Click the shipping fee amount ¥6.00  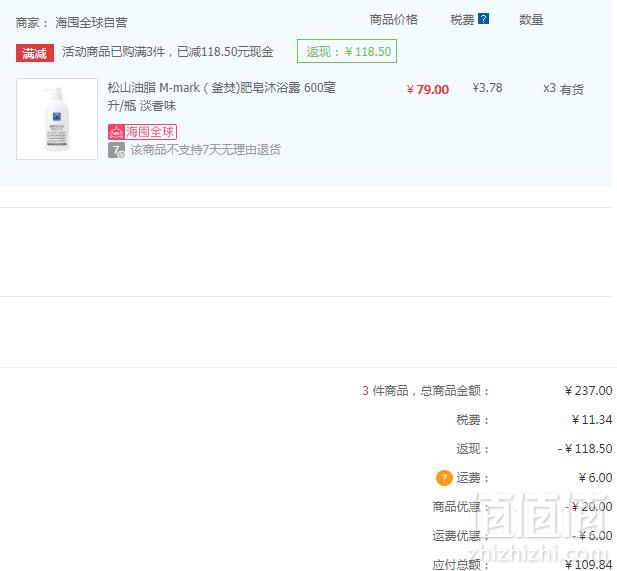[595, 477]
